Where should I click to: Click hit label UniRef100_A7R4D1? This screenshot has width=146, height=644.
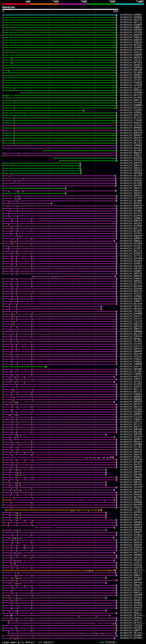coord(131,113)
